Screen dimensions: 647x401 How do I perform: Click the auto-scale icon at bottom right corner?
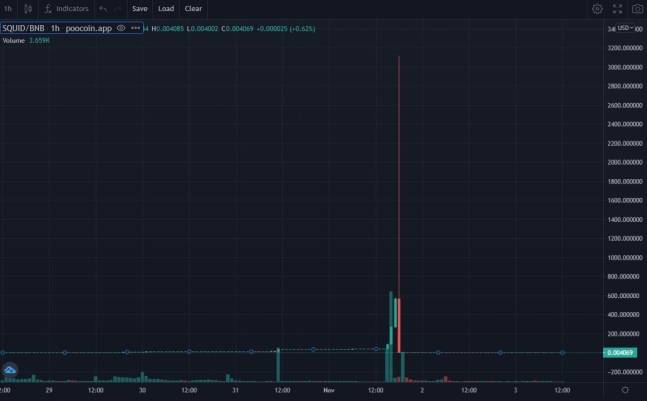coord(625,390)
